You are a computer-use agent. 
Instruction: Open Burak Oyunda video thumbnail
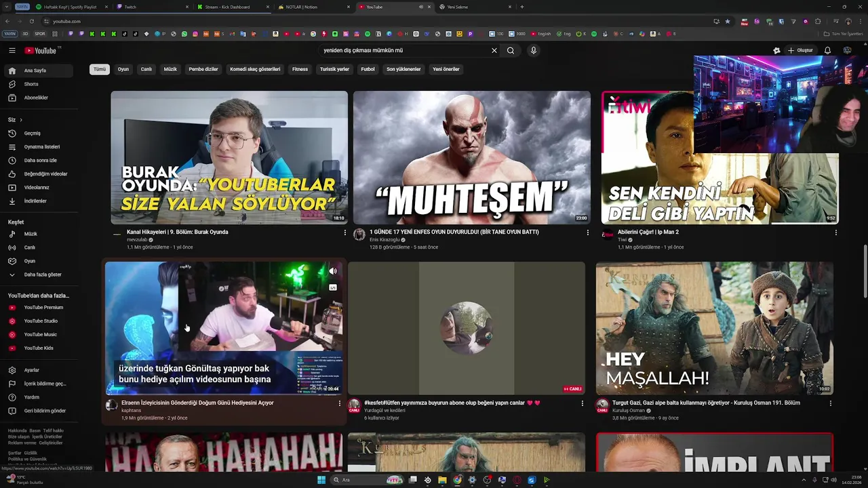[229, 157]
